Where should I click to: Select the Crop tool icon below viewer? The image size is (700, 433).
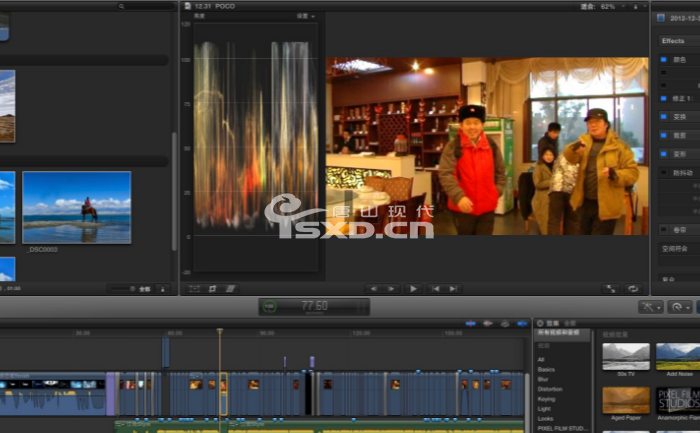pyautogui.click(x=212, y=289)
